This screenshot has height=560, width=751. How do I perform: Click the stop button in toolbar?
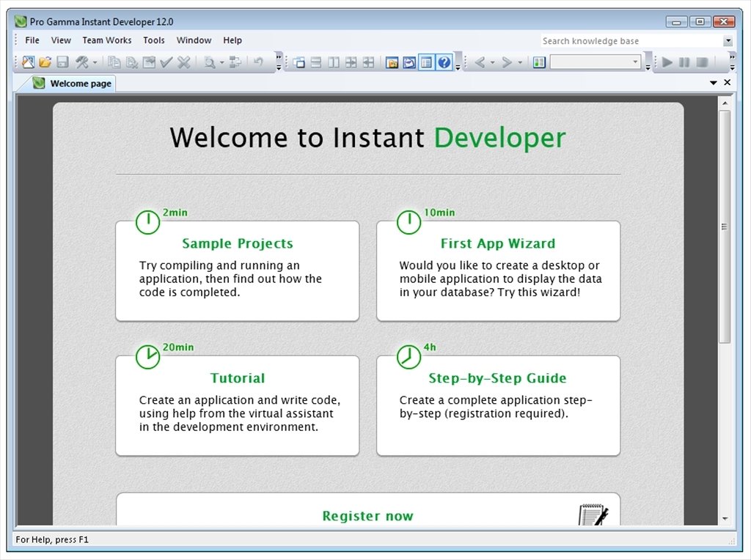702,62
